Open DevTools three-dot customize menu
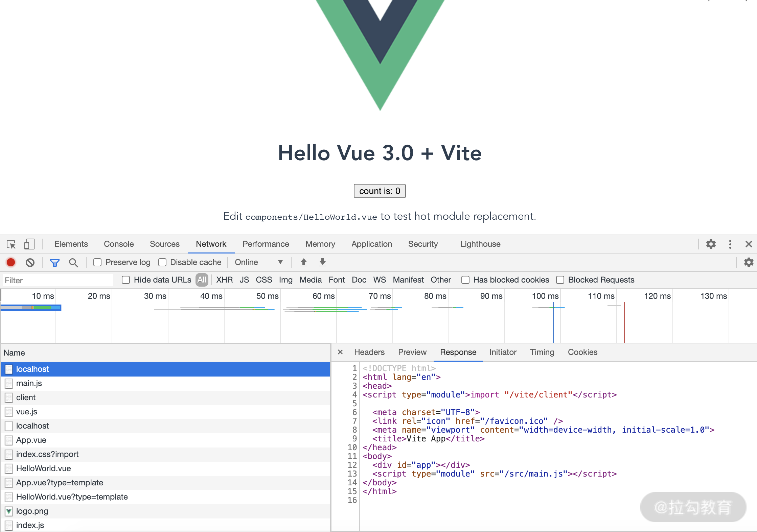 730,244
